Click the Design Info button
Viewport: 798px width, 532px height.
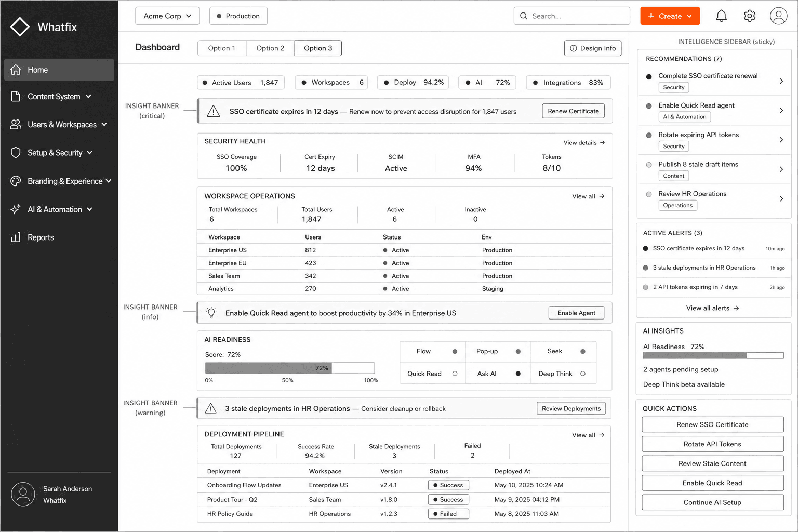(593, 48)
